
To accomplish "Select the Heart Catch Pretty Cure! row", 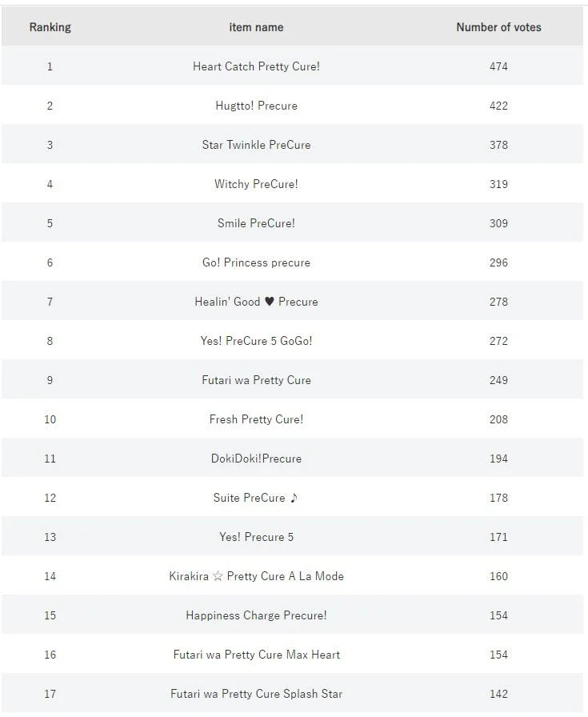I will pos(292,66).
